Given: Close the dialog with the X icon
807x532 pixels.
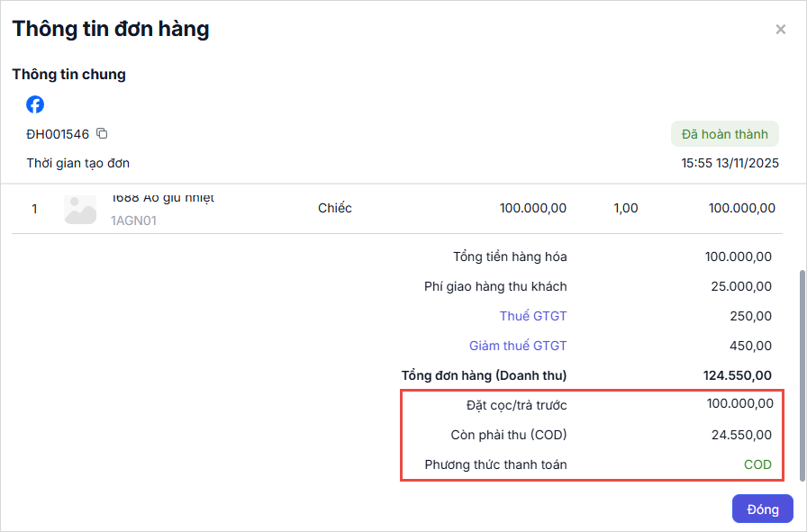Looking at the screenshot, I should 780,30.
